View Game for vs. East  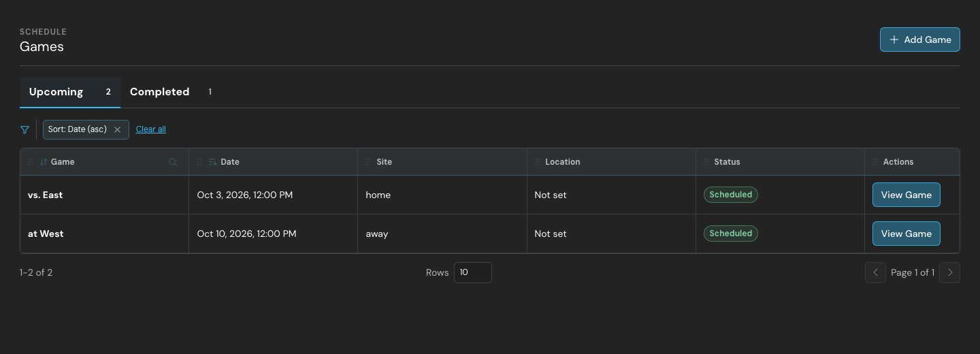pyautogui.click(x=906, y=195)
